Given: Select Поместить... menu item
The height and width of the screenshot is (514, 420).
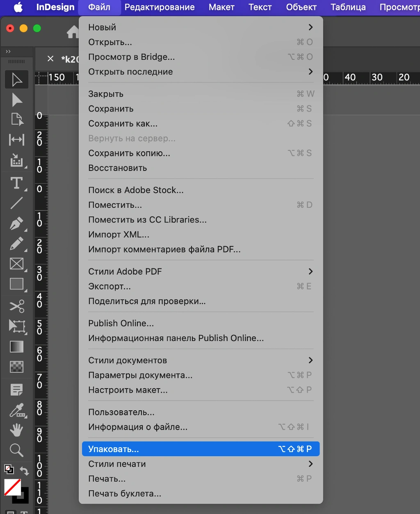Looking at the screenshot, I should pyautogui.click(x=201, y=205).
